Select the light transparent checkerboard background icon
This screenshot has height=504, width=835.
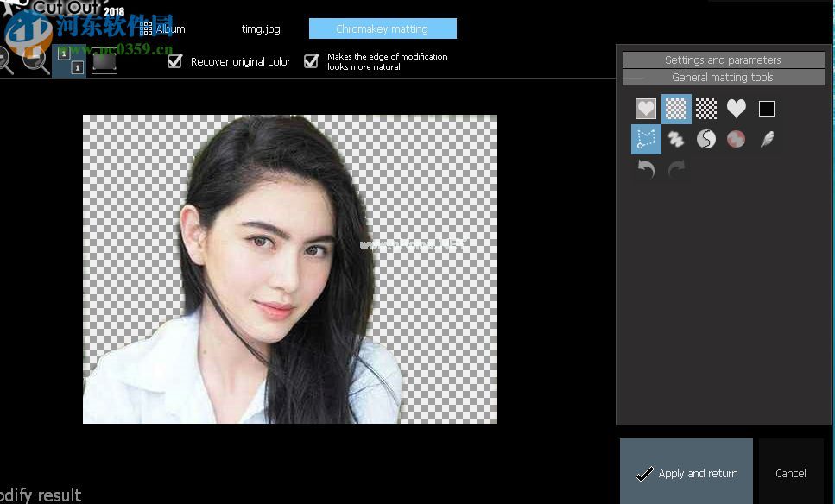click(676, 109)
